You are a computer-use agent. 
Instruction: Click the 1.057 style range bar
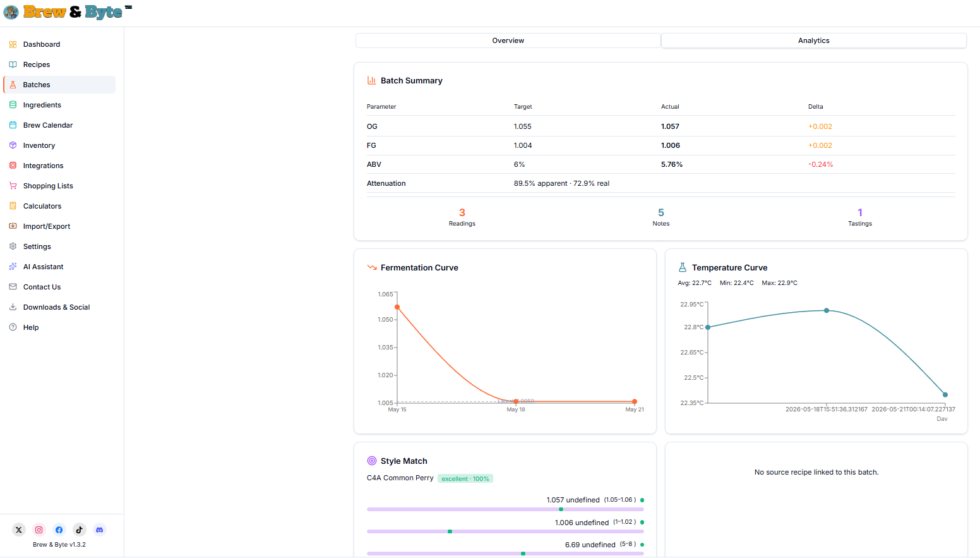tap(505, 509)
